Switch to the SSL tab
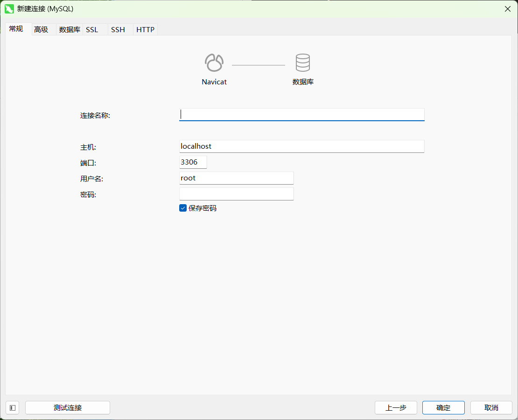Viewport: 518px width, 420px height. (x=92, y=29)
